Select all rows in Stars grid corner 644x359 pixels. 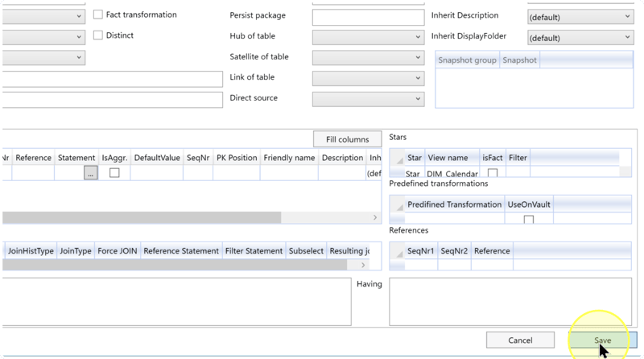(x=397, y=158)
